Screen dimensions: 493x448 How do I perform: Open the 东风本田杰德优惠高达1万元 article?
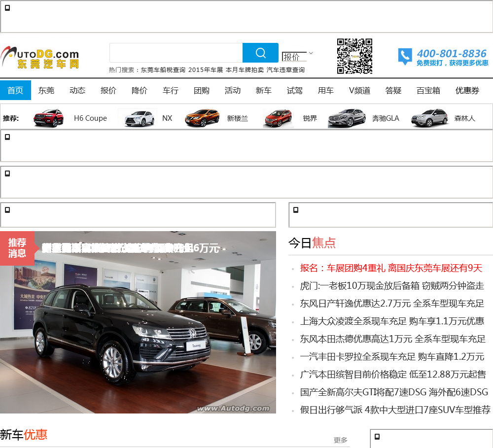click(392, 339)
